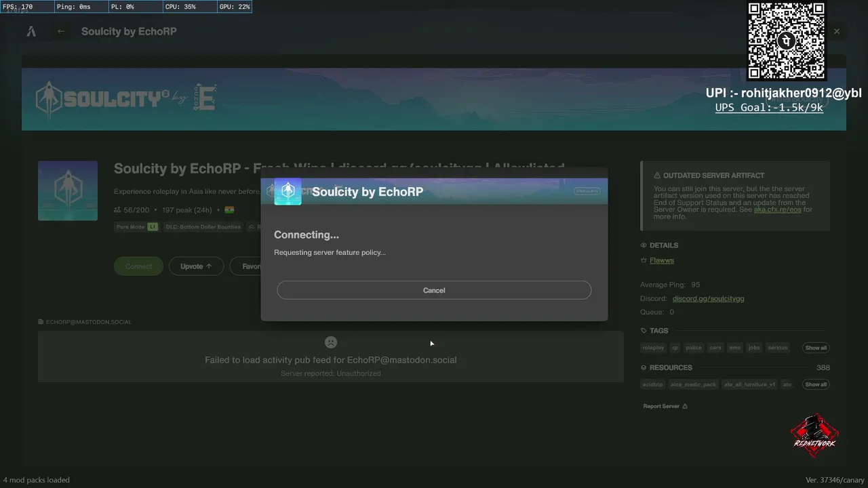
Task: Click the server thumbnail icon on page
Action: click(68, 190)
